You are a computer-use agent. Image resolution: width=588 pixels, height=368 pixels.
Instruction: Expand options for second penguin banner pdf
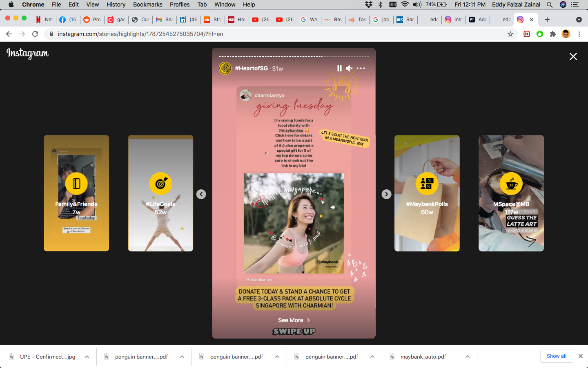pyautogui.click(x=277, y=357)
